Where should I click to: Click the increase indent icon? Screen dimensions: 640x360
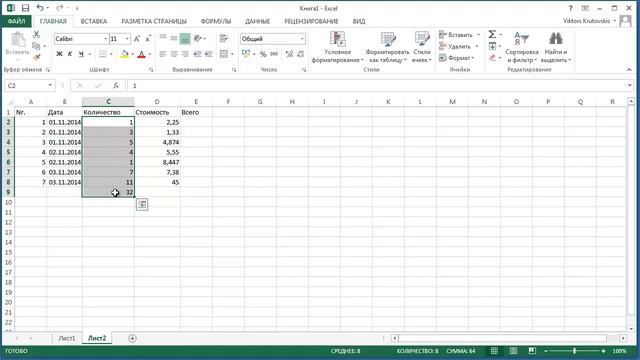209,54
